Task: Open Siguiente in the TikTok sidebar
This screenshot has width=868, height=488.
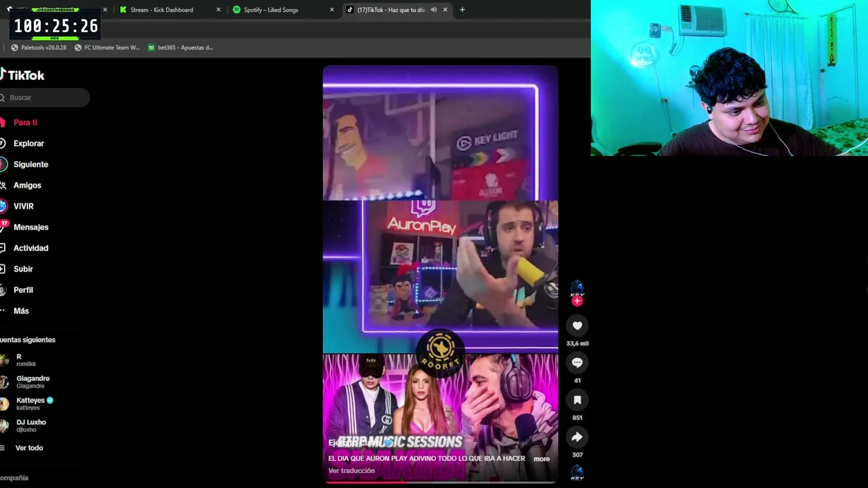Action: (31, 165)
